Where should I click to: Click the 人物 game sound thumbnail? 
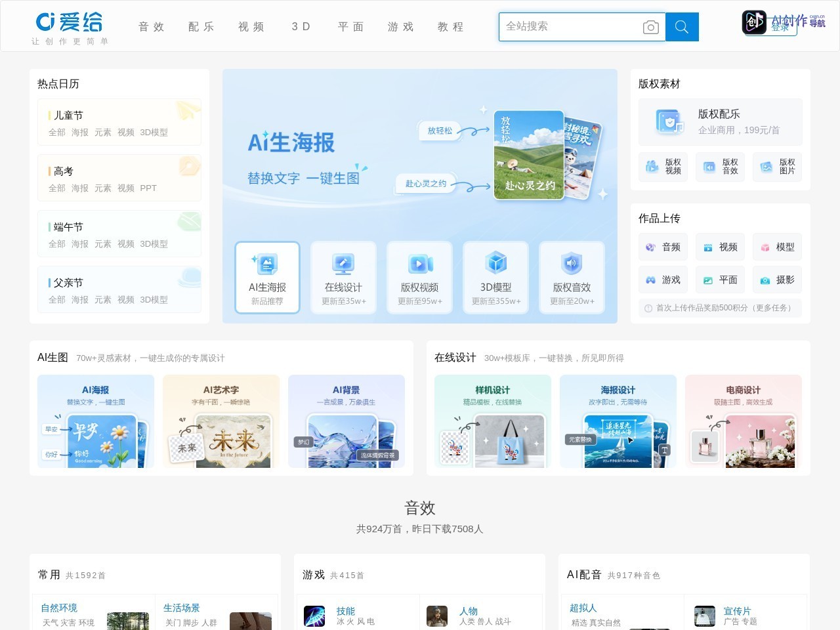coord(437,616)
